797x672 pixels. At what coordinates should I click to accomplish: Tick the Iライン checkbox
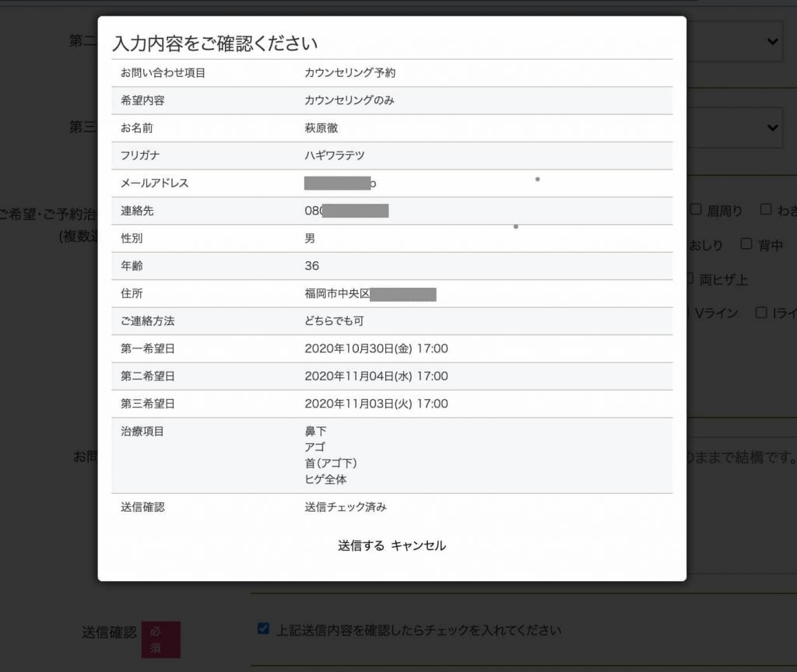[x=762, y=312]
